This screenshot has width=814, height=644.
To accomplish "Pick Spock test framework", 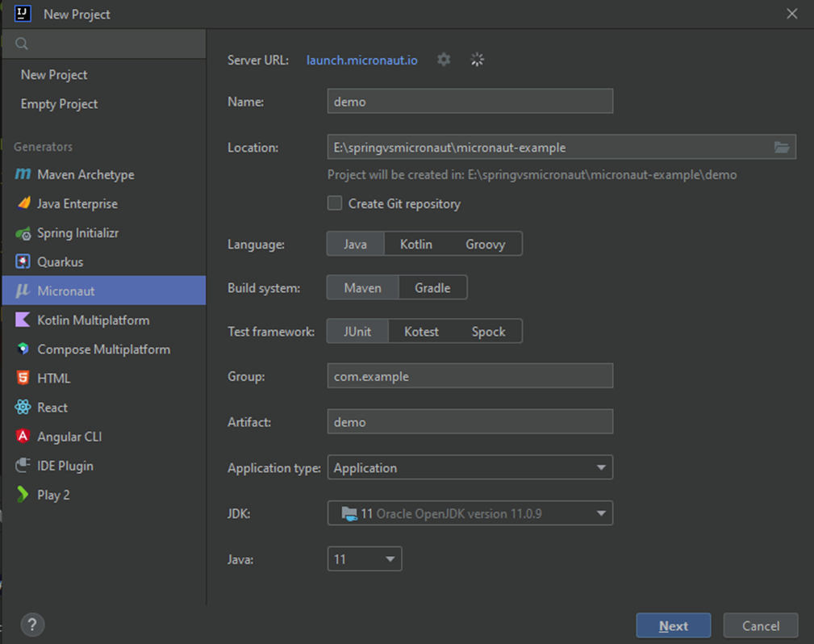I will tap(489, 331).
